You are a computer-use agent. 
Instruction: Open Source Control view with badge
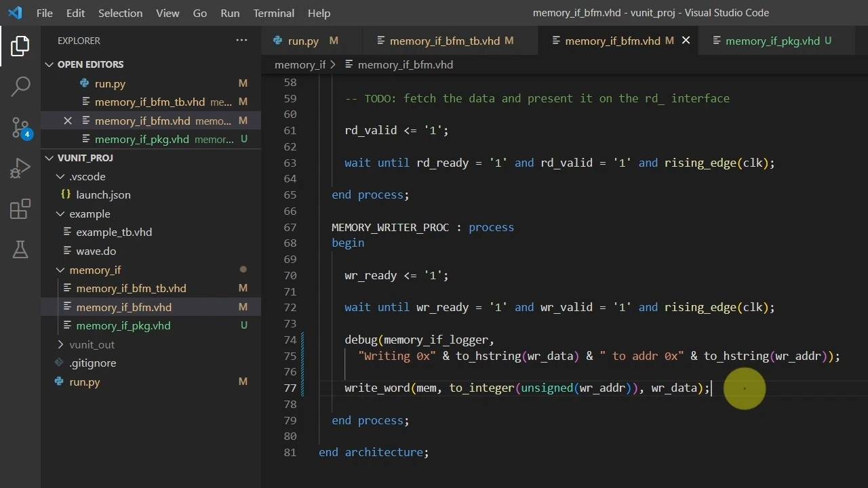(x=20, y=127)
